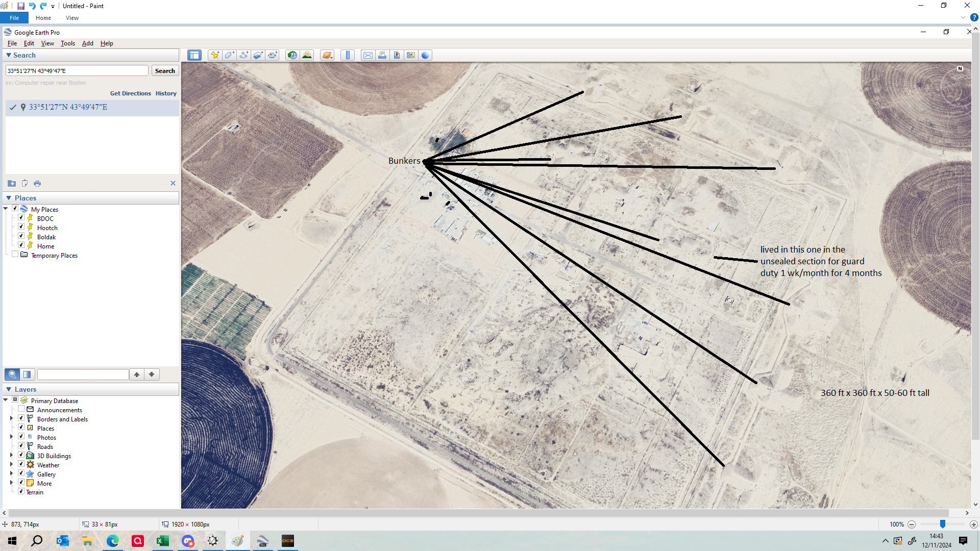Uncheck the Hootch placemark checkbox
This screenshot has height=551, width=980.
21,227
